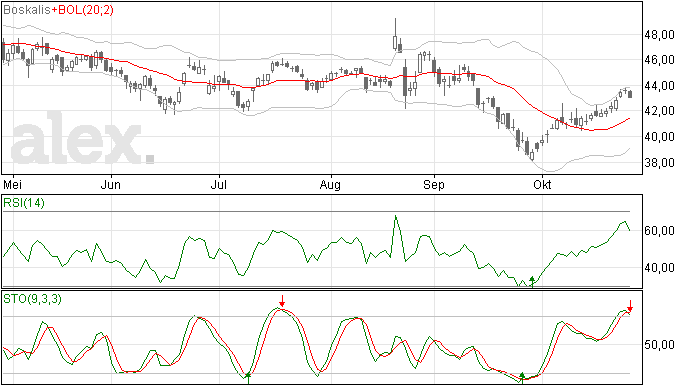Click the green buy arrow in the stochastic panel after Jul
Viewport: 690px width, 387px height.
coord(248,378)
